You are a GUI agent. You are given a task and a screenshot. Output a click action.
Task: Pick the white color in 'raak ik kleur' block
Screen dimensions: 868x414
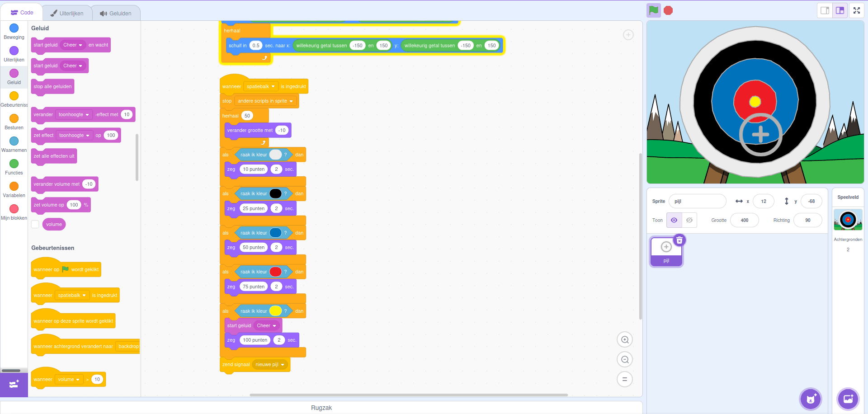point(275,155)
